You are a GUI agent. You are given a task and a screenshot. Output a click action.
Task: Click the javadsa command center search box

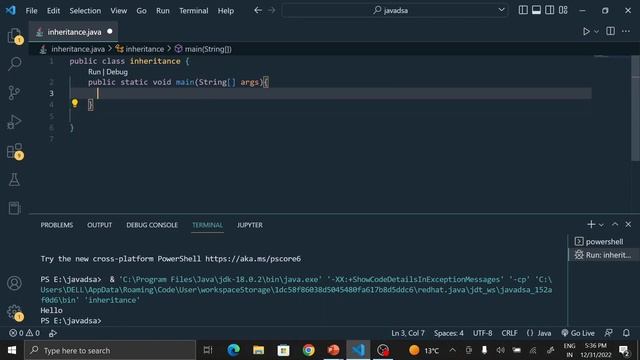pos(395,10)
